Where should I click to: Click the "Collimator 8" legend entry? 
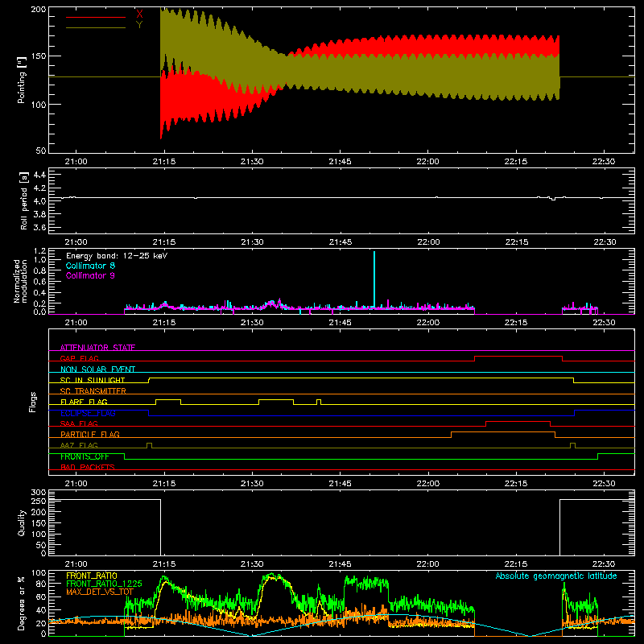click(x=90, y=266)
